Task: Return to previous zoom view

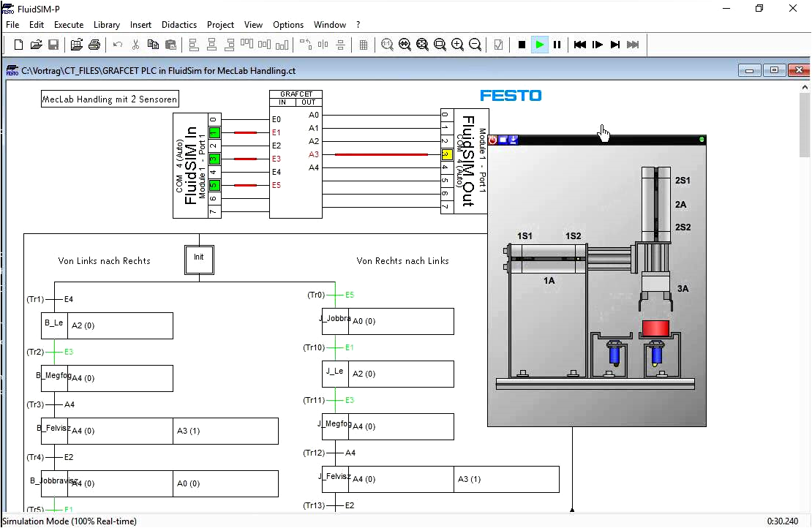Action: 405,45
